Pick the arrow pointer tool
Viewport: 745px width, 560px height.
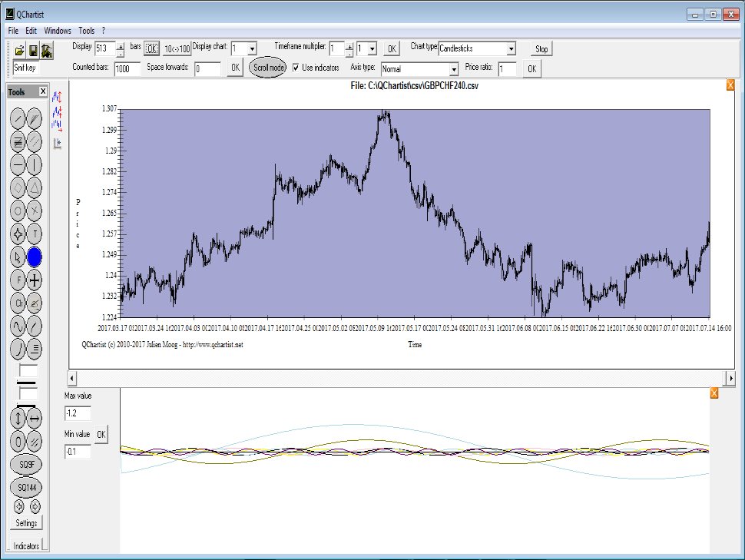pyautogui.click(x=18, y=257)
